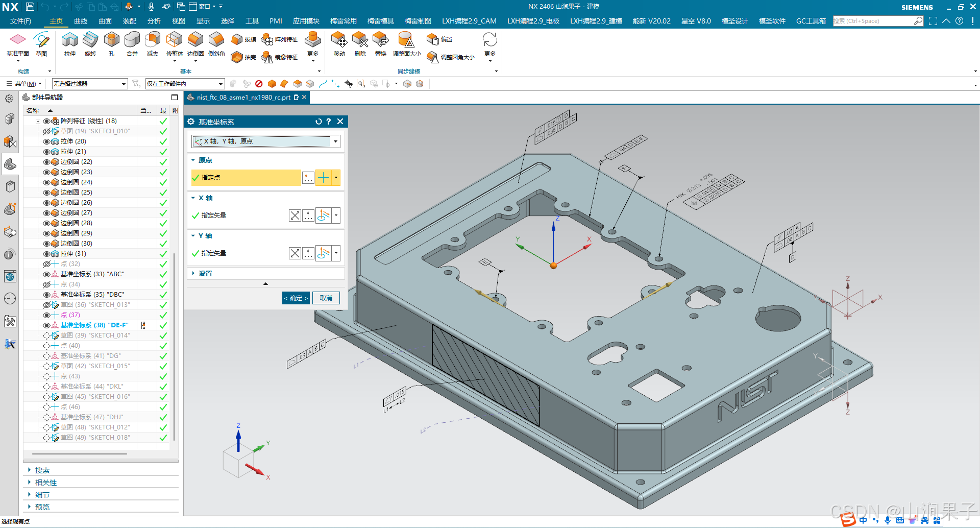The image size is (980, 528).
Task: Click the navigator horizontal scrollbar
Action: pos(80,453)
